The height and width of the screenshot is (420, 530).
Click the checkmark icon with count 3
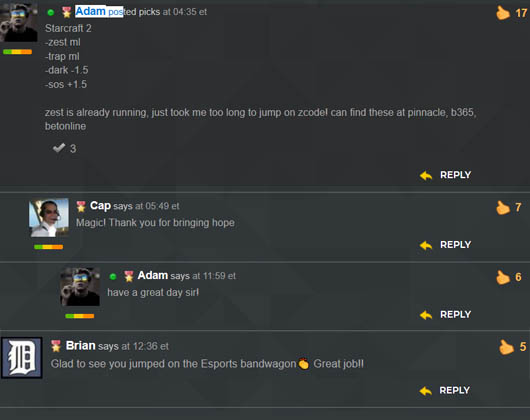(x=59, y=148)
